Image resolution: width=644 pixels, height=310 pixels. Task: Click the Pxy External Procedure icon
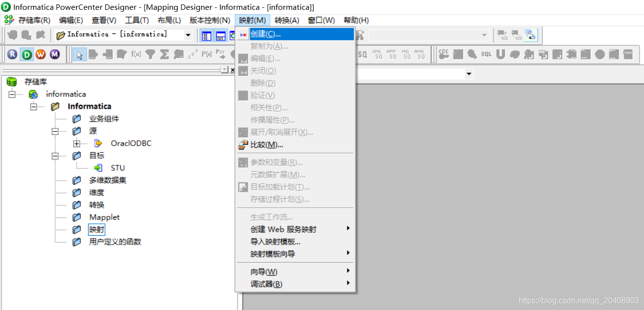point(221,54)
